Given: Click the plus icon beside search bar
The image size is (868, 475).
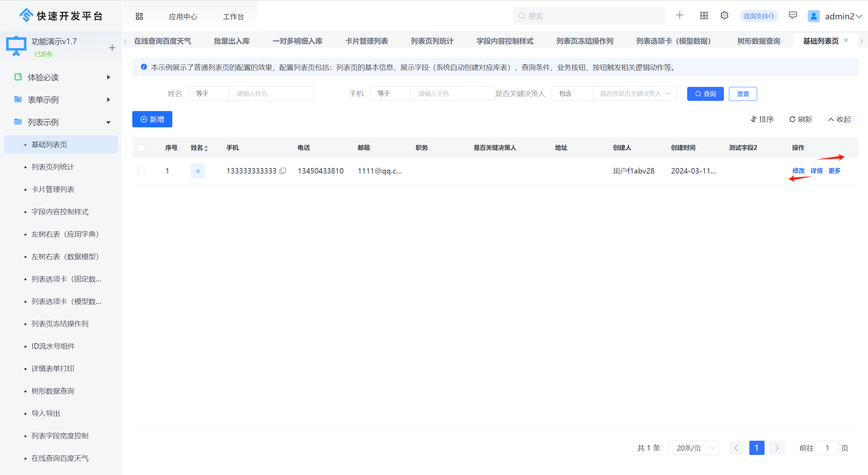Looking at the screenshot, I should 679,15.
